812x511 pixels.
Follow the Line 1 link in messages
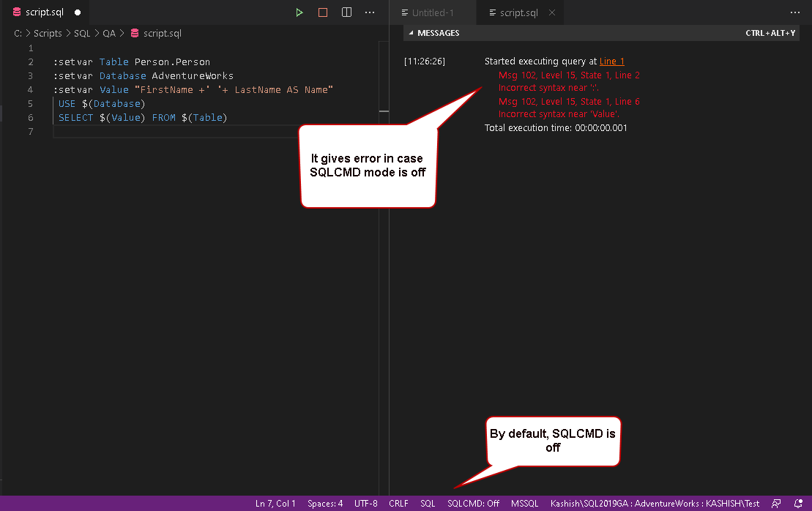(x=611, y=61)
